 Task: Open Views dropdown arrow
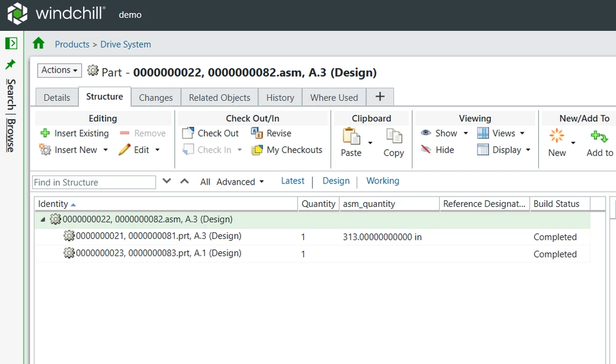pyautogui.click(x=522, y=134)
